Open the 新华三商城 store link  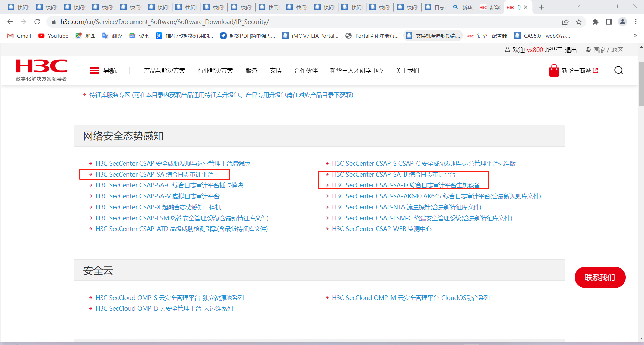(574, 71)
